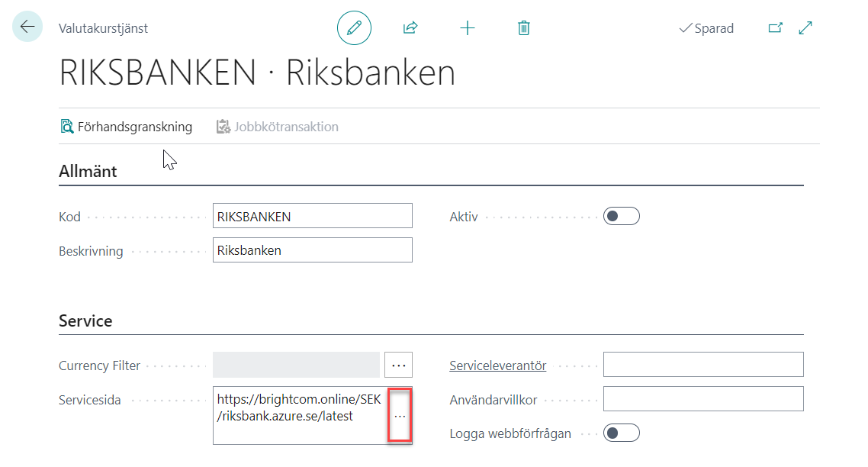Create new record with plus icon
The image size is (868, 467).
(468, 27)
